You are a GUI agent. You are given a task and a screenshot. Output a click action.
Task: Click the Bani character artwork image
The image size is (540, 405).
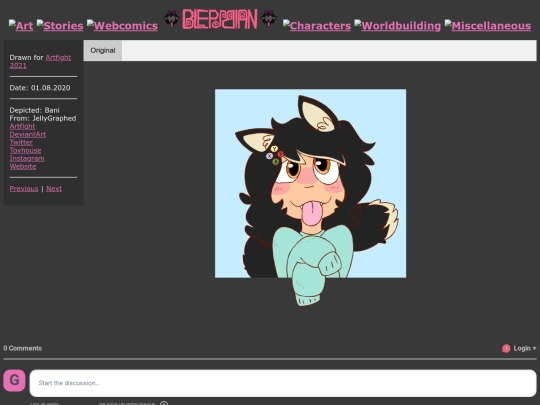point(310,198)
